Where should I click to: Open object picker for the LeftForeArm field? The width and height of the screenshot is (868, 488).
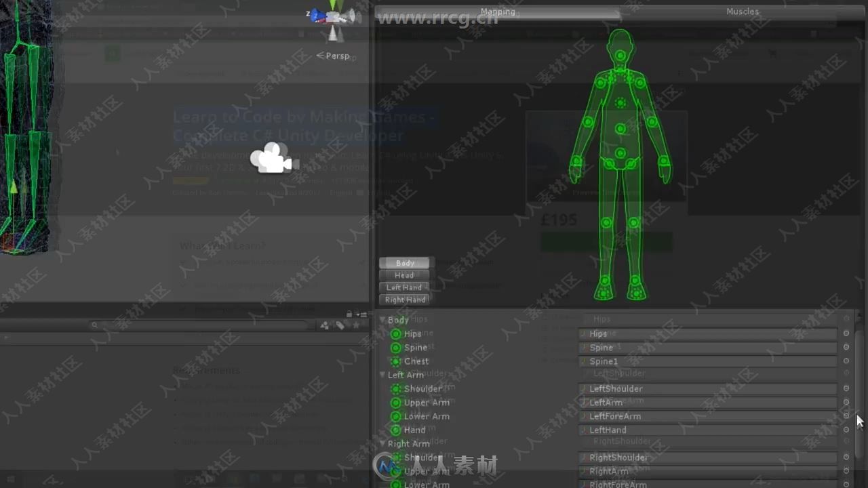[846, 416]
